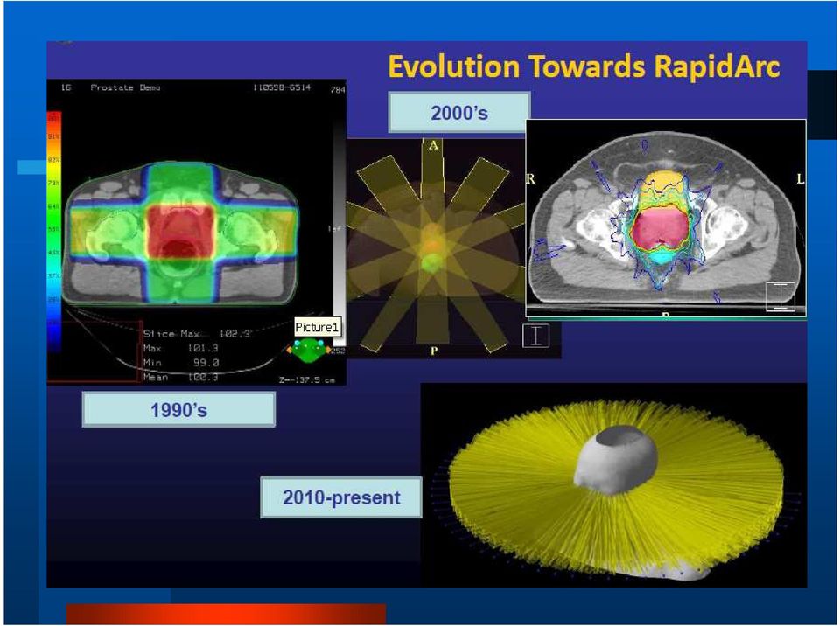The image size is (840, 626).
Task: Select the 2010-present label box
Action: click(x=341, y=497)
